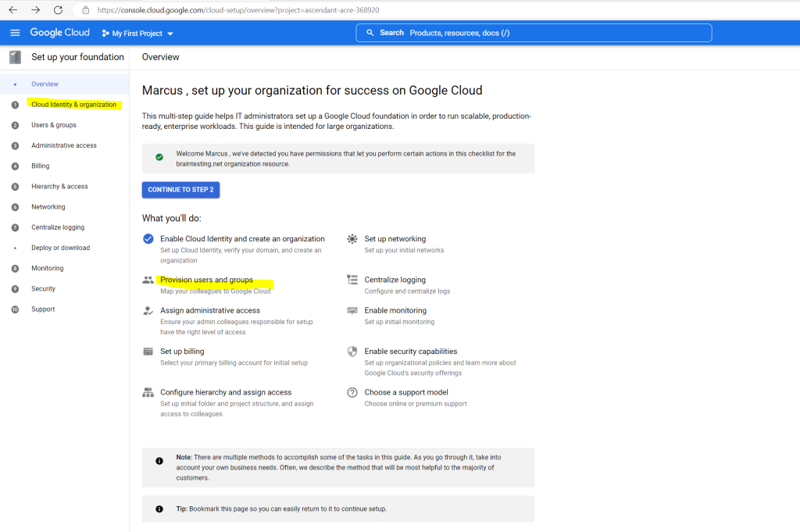Image resolution: width=800 pixels, height=532 pixels.
Task: Click the Google Cloud logo
Action: pos(59,33)
